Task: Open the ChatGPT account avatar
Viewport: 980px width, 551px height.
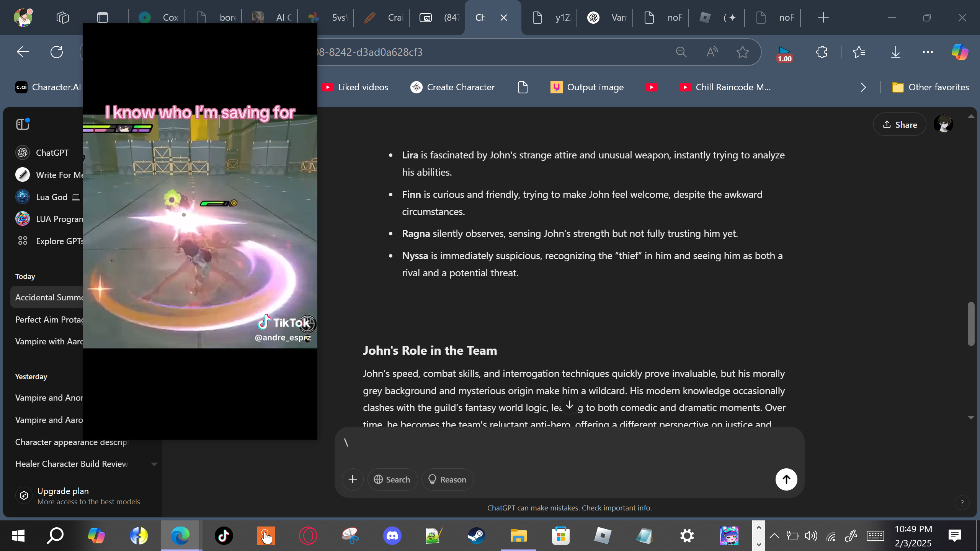Action: click(943, 124)
